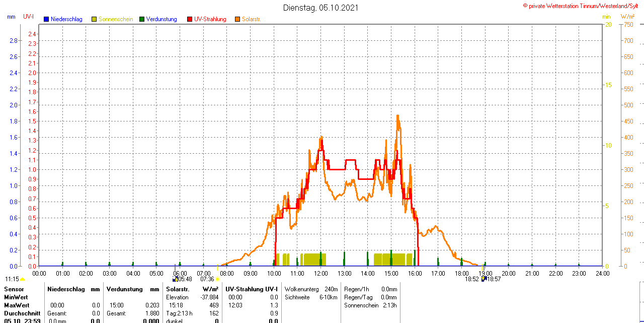The height and width of the screenshot is (323, 644).
Task: Select the UV-Strahlung UV-I table header
Action: (252, 289)
